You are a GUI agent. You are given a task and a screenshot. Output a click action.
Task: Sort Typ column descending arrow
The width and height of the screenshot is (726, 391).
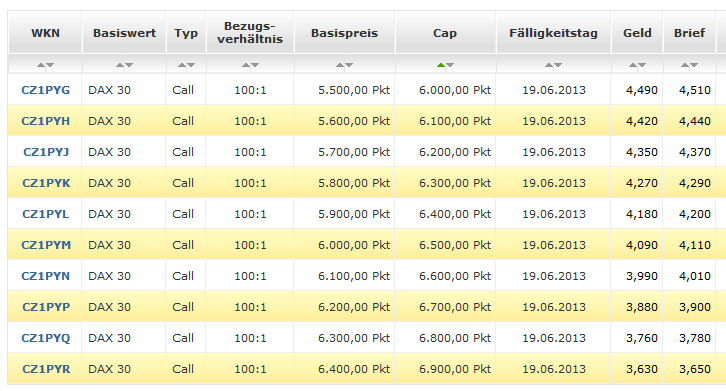(191, 65)
